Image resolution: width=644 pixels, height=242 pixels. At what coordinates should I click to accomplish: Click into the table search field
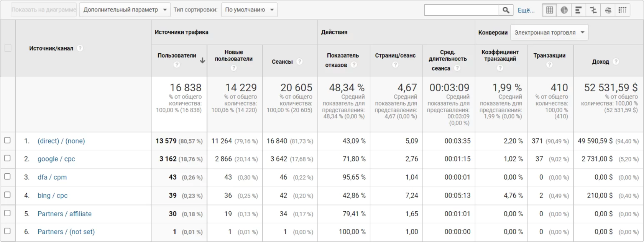pos(462,10)
